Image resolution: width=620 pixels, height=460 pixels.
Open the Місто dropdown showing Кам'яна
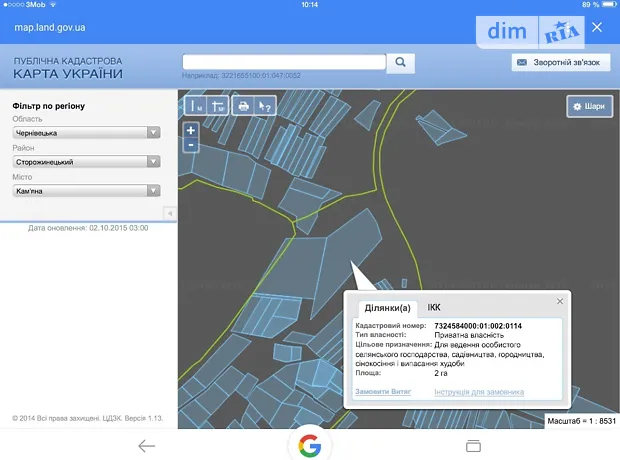[x=86, y=190]
